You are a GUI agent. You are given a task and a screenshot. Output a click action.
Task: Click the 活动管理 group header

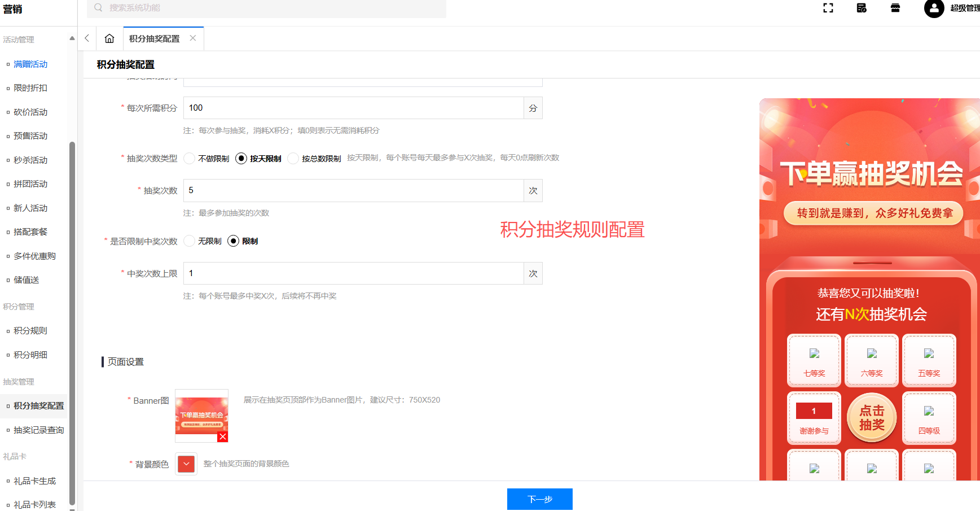point(19,40)
